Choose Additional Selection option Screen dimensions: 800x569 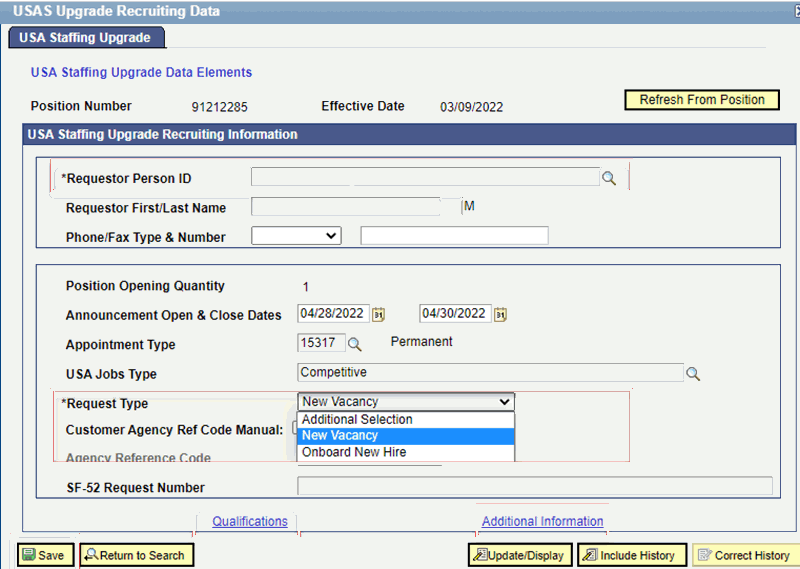pos(406,419)
